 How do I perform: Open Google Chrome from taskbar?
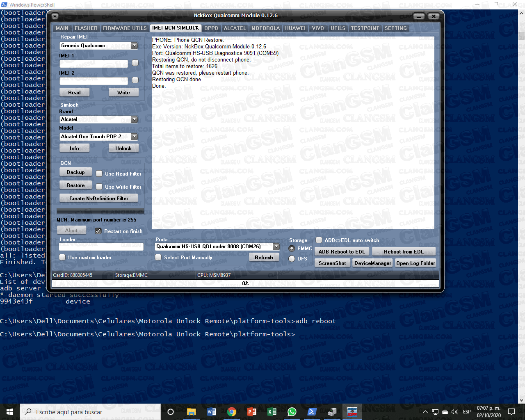(x=232, y=412)
